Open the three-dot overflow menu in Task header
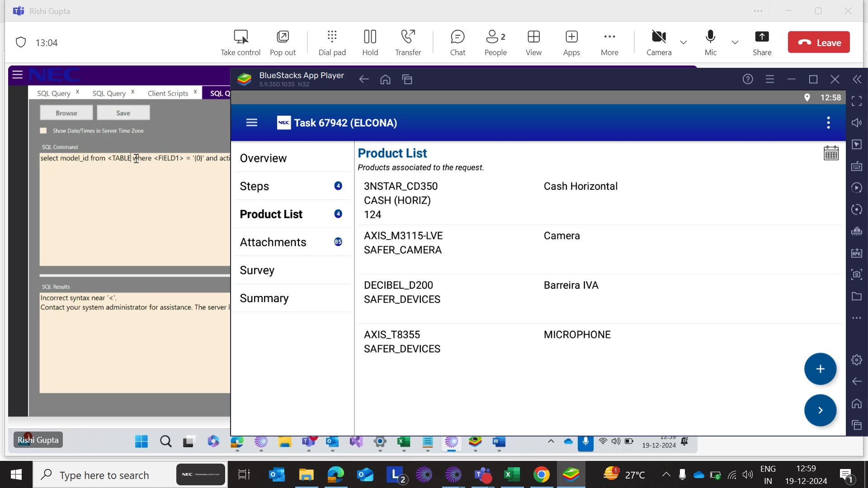The height and width of the screenshot is (488, 868). [828, 122]
